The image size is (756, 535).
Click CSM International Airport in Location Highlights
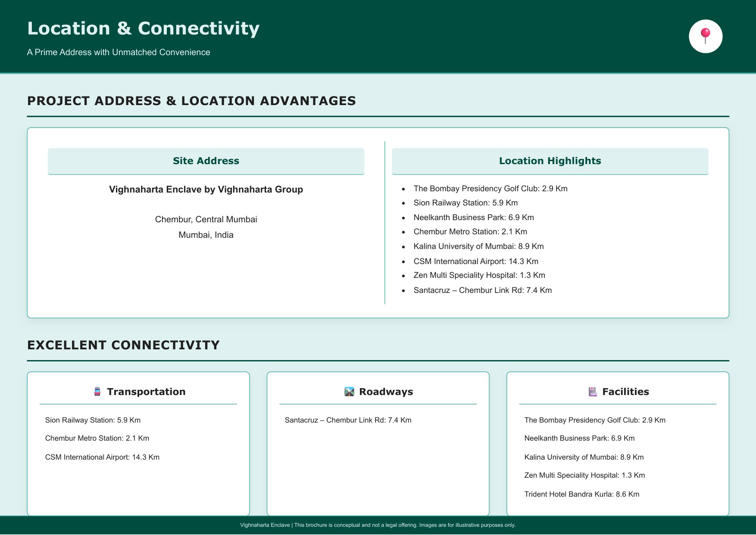point(476,261)
